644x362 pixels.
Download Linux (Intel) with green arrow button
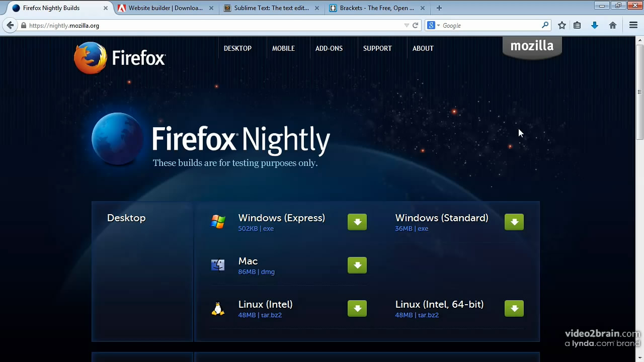[x=357, y=308]
